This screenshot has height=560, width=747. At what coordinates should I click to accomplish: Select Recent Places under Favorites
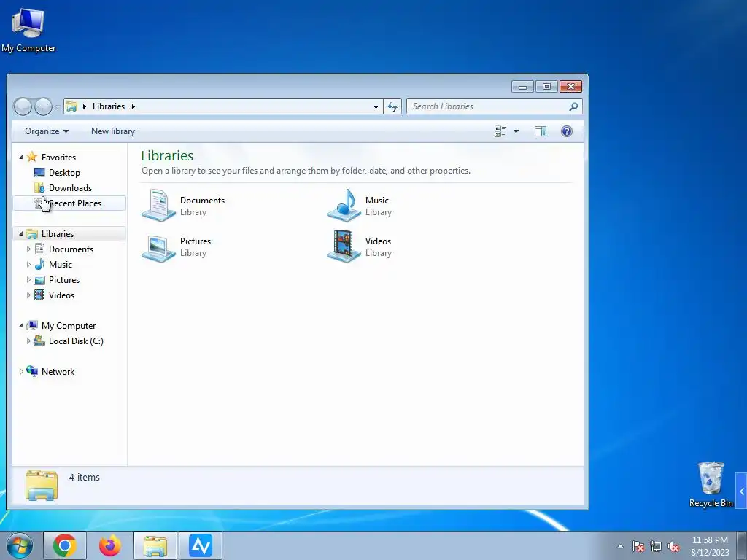(x=69, y=203)
